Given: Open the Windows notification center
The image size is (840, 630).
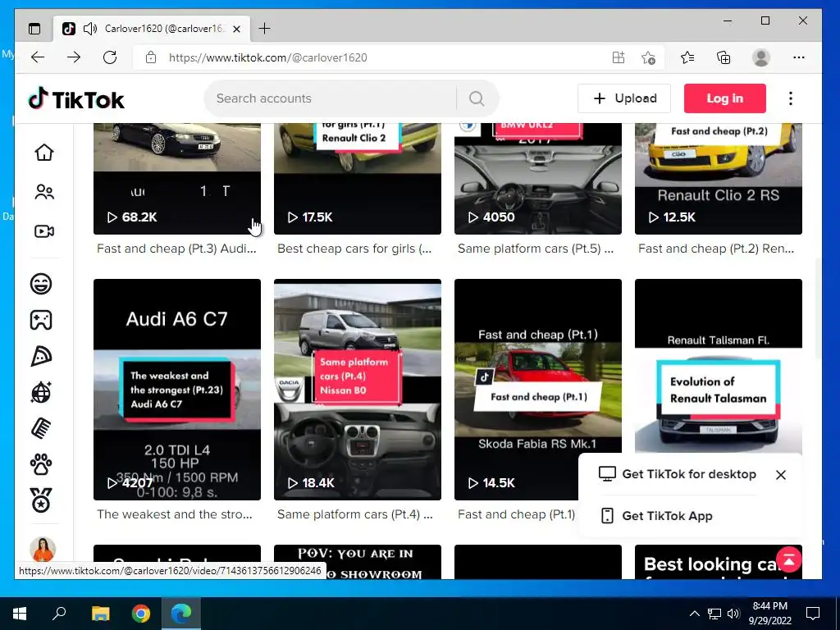Looking at the screenshot, I should coord(813,614).
